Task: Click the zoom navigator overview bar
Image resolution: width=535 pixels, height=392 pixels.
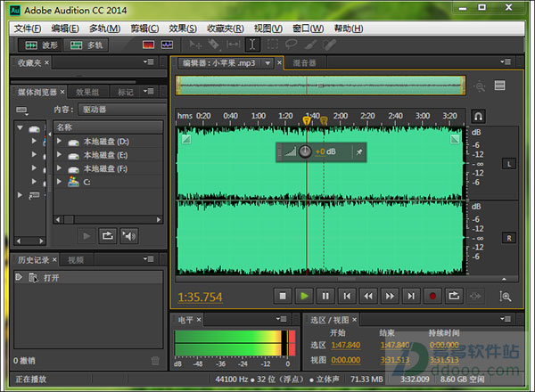Action: 320,86
